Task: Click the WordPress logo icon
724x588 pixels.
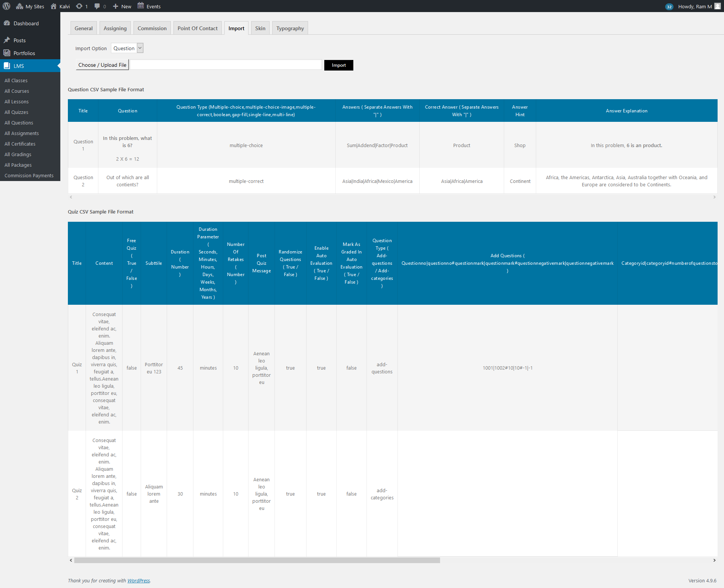Action: tap(6, 6)
